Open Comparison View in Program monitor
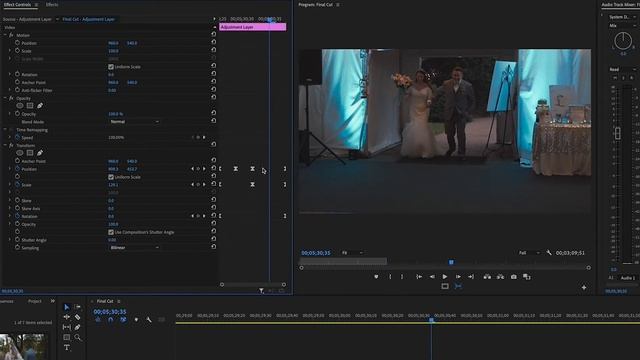 coord(527,277)
